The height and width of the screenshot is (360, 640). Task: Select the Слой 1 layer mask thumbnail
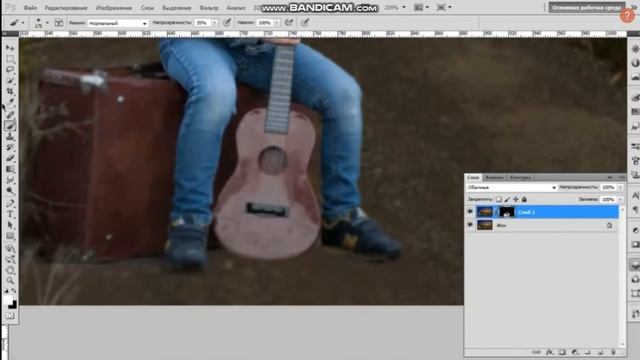pyautogui.click(x=507, y=212)
